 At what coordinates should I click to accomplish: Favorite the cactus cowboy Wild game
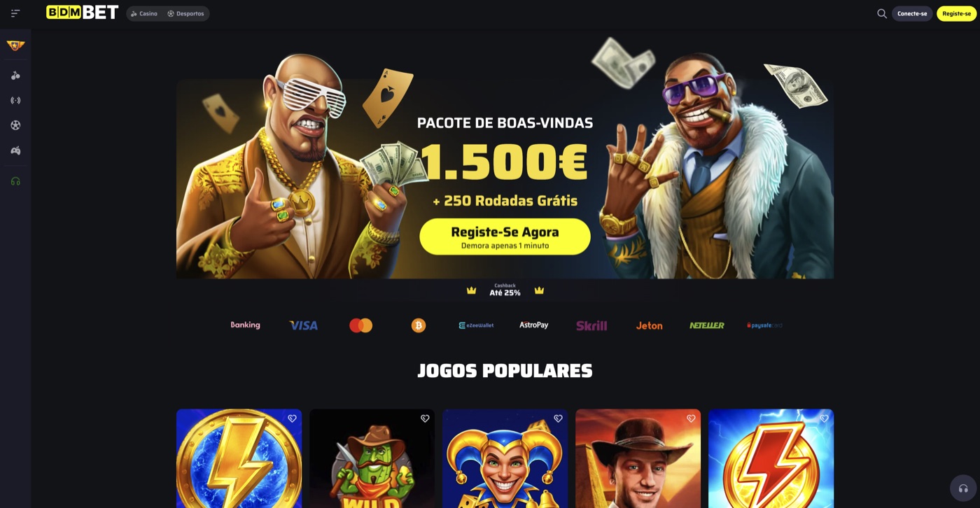[x=425, y=418]
